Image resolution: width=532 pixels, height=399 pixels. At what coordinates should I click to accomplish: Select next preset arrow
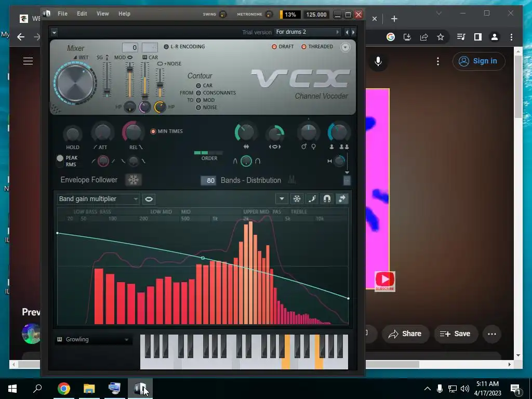click(x=353, y=32)
